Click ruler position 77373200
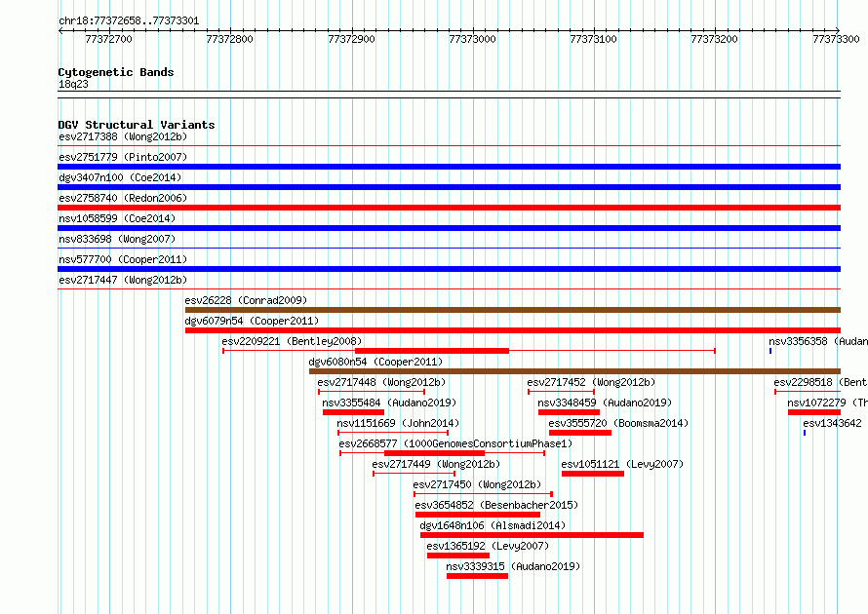868x614 pixels. pos(715,39)
